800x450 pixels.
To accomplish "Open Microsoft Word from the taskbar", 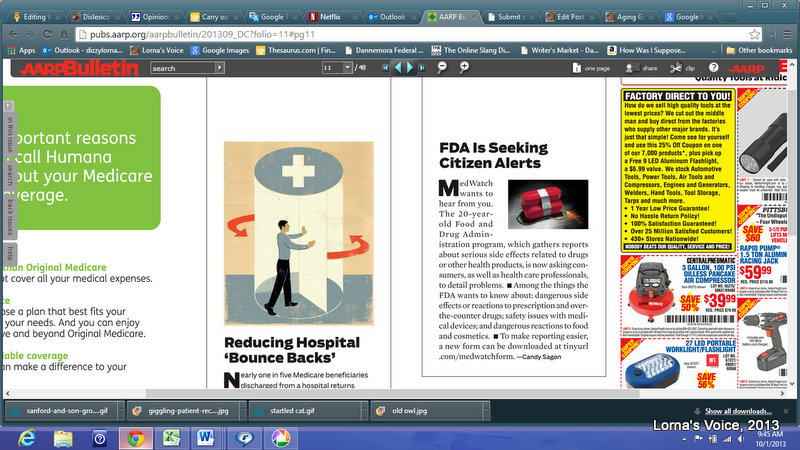I will (204, 438).
